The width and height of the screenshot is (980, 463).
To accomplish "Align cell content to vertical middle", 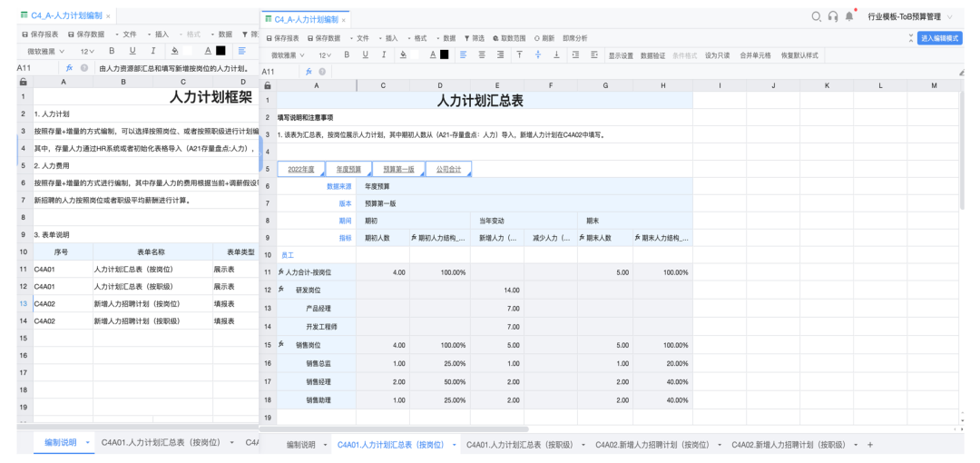I will coord(538,55).
